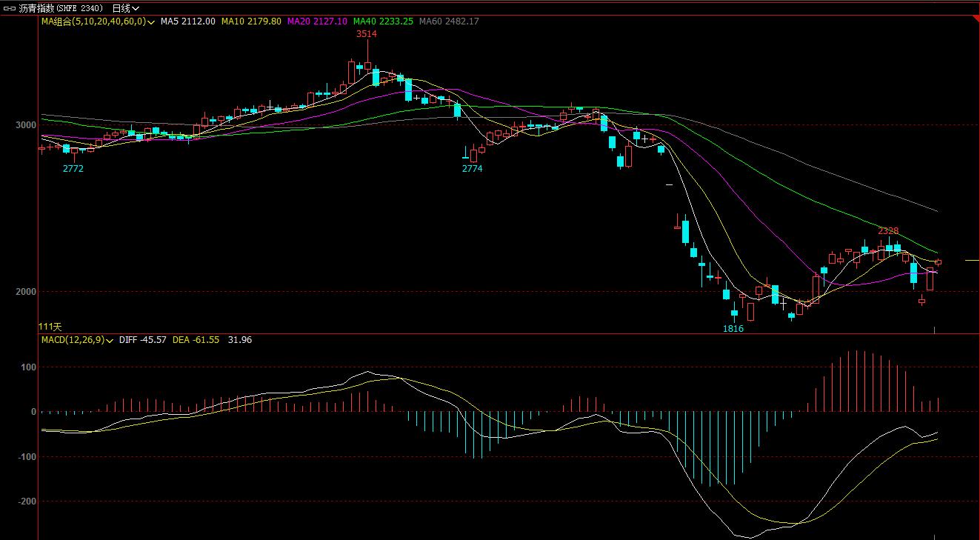Image resolution: width=980 pixels, height=540 pixels.
Task: Click the 2772 low price label
Action: coord(73,169)
